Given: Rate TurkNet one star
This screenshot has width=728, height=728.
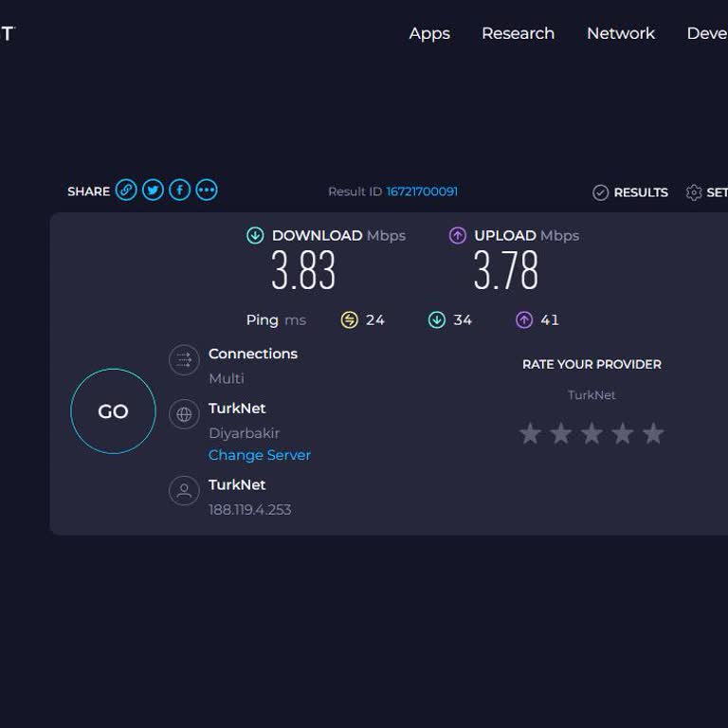Looking at the screenshot, I should pos(530,433).
